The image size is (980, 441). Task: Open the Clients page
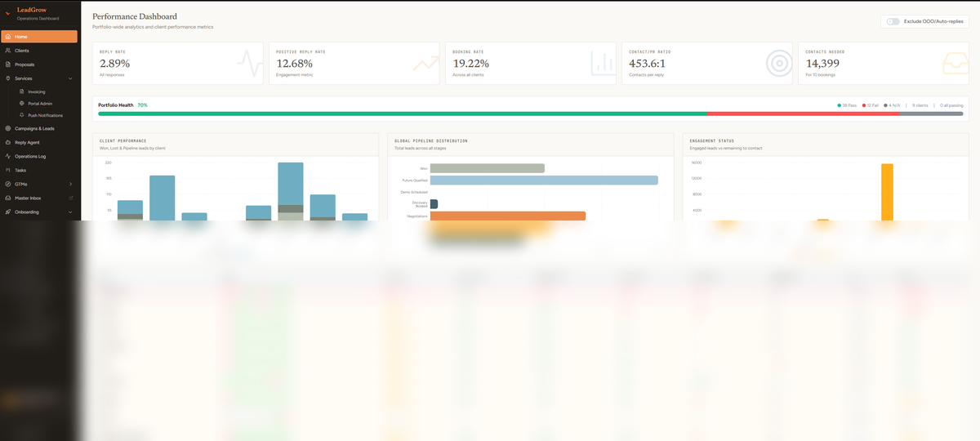click(39, 51)
